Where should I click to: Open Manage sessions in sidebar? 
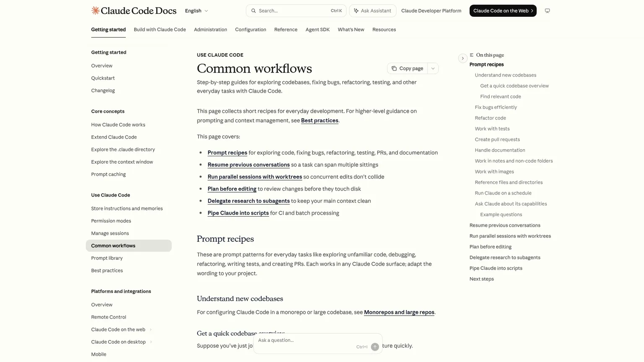pyautogui.click(x=110, y=233)
